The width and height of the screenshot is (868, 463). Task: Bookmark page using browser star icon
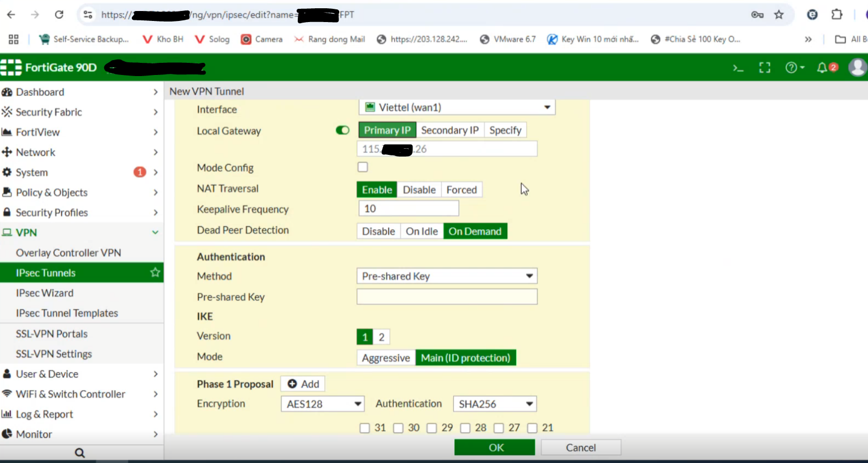(779, 15)
